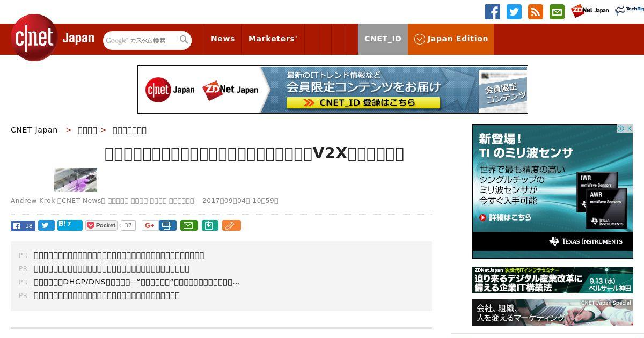This screenshot has width=644, height=338.
Task: Click the orange paperclip link icon
Action: coord(231,225)
